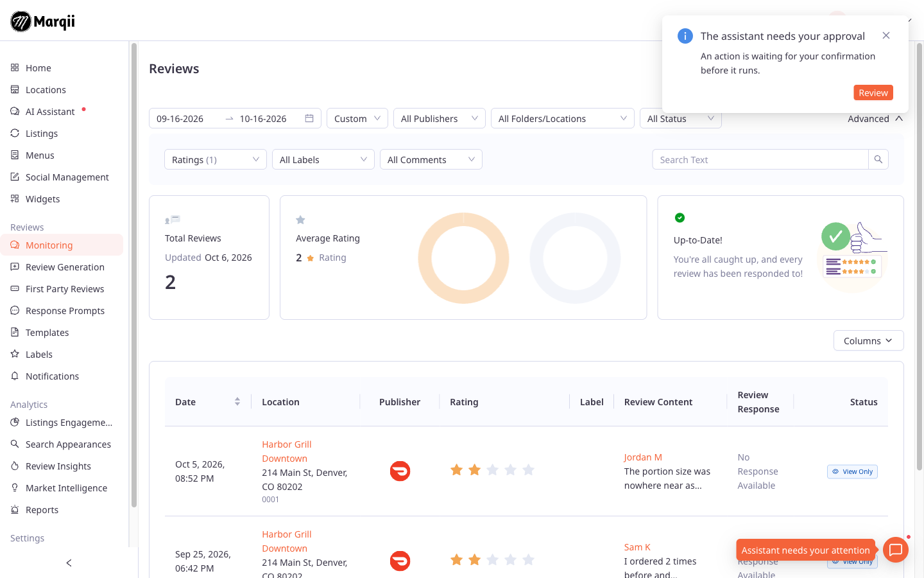Open Sam K reviewer link
924x578 pixels.
(x=637, y=547)
